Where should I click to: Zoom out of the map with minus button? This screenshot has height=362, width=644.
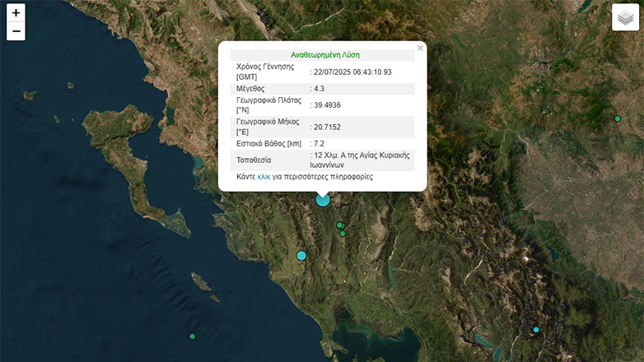16,31
